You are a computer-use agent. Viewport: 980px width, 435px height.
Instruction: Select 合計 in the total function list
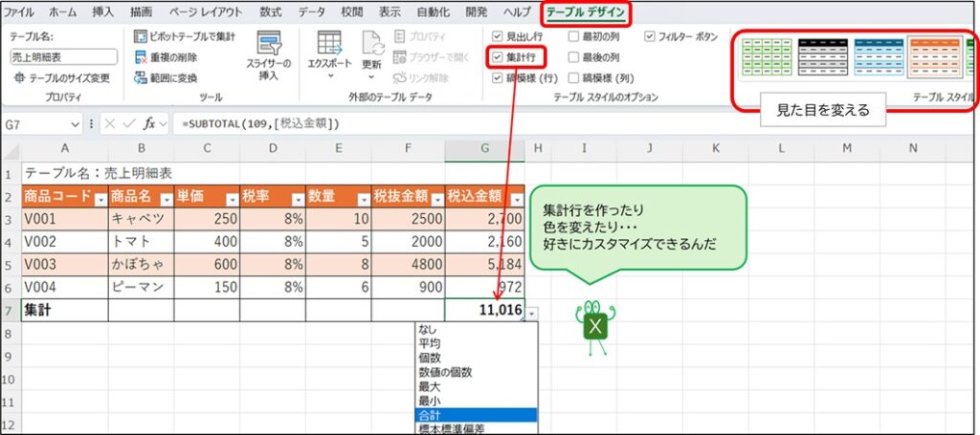(x=476, y=414)
